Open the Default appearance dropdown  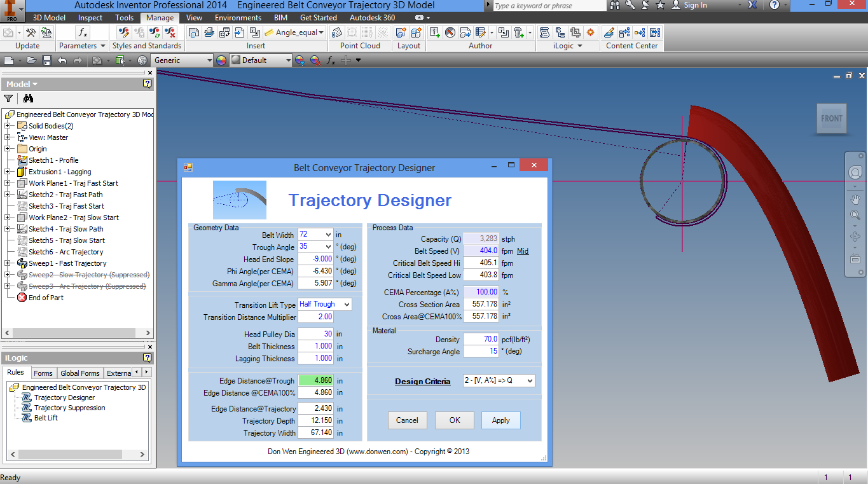pyautogui.click(x=288, y=60)
